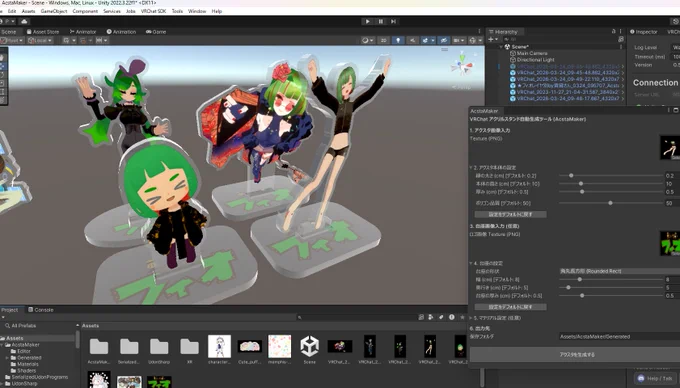Switch to the Game tab
Image resolution: width=680 pixels, height=388 pixels.
tap(156, 32)
